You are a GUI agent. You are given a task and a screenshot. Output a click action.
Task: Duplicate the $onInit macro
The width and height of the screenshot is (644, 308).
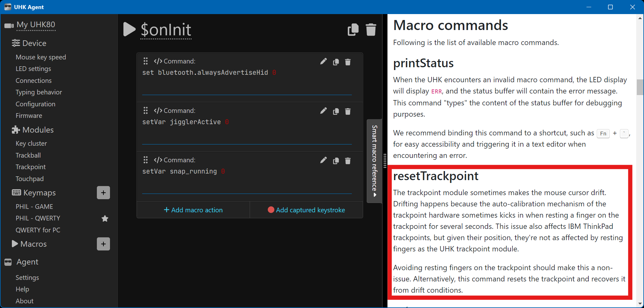[353, 30]
